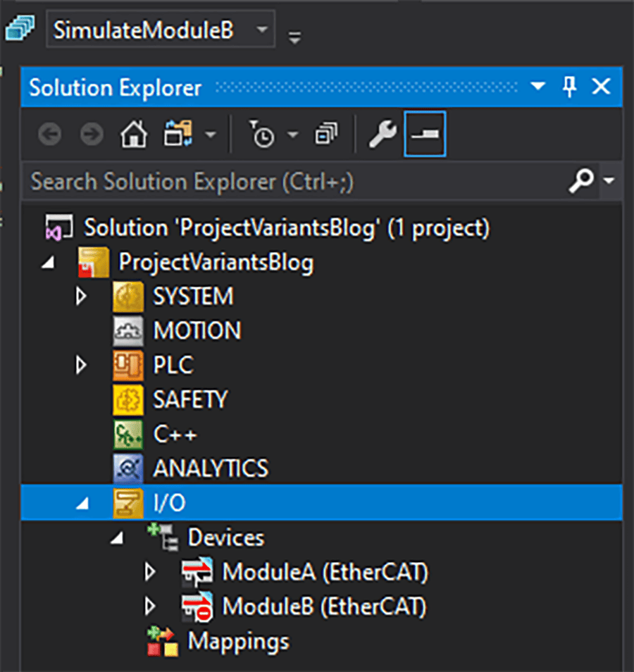Select the ANALYTICS node icon
Viewport: 634px width, 672px height.
tap(128, 469)
